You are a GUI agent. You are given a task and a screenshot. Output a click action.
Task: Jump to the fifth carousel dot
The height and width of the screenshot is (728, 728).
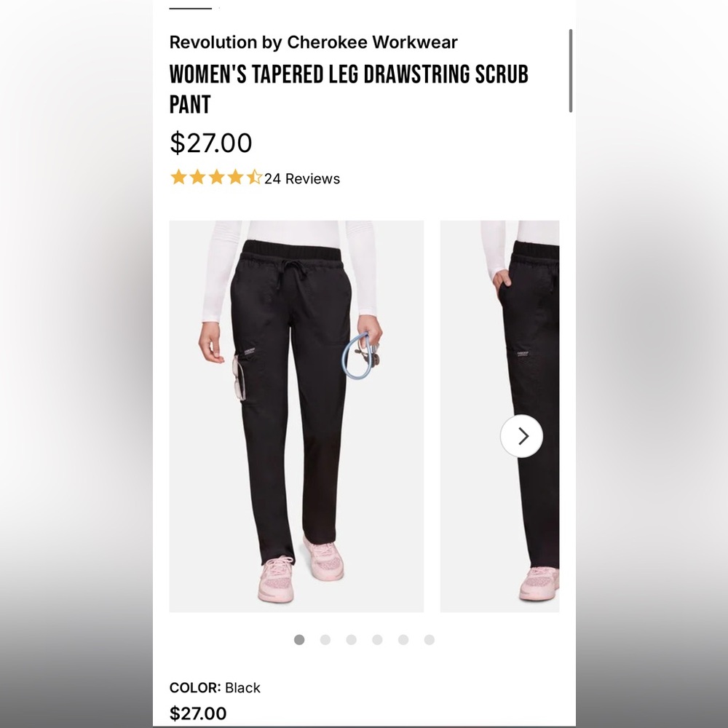pyautogui.click(x=403, y=640)
